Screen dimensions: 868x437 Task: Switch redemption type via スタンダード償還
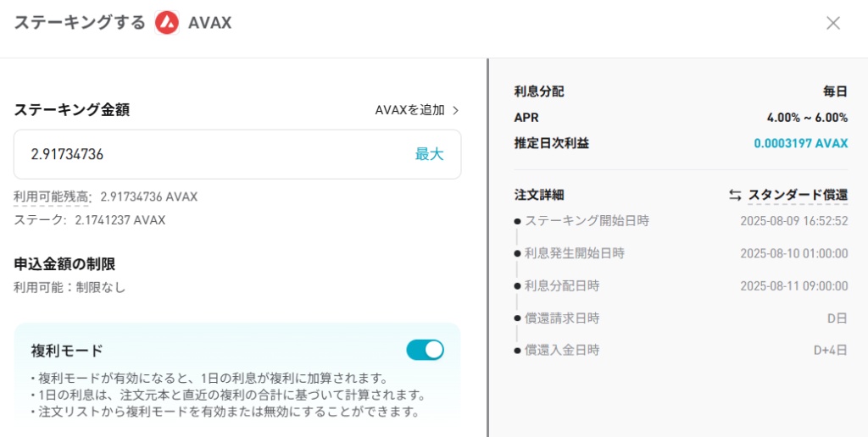click(x=798, y=195)
